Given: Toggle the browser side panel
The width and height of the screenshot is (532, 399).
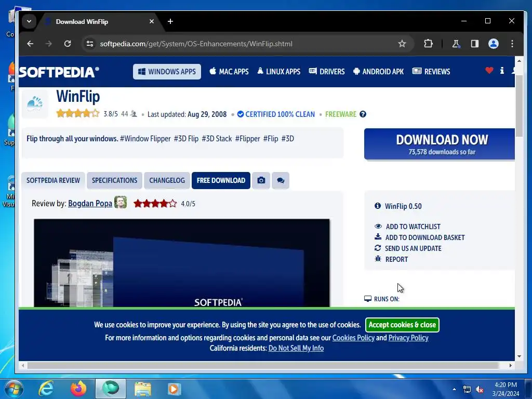Looking at the screenshot, I should (x=475, y=44).
